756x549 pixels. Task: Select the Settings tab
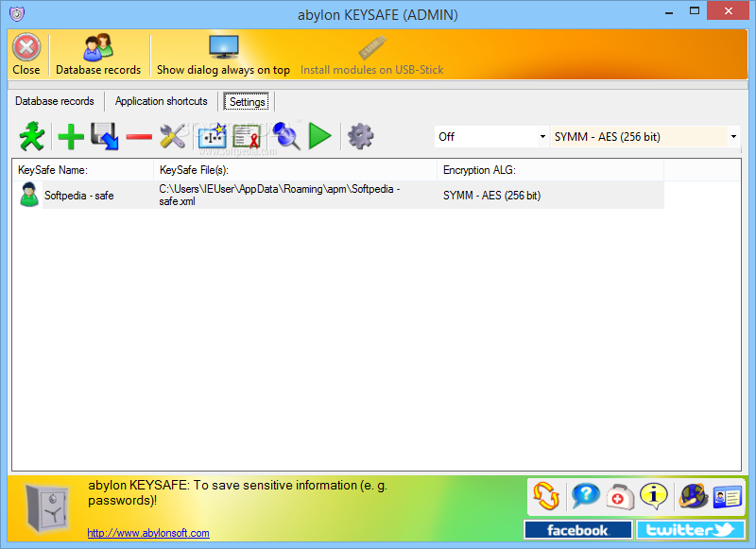click(x=247, y=102)
